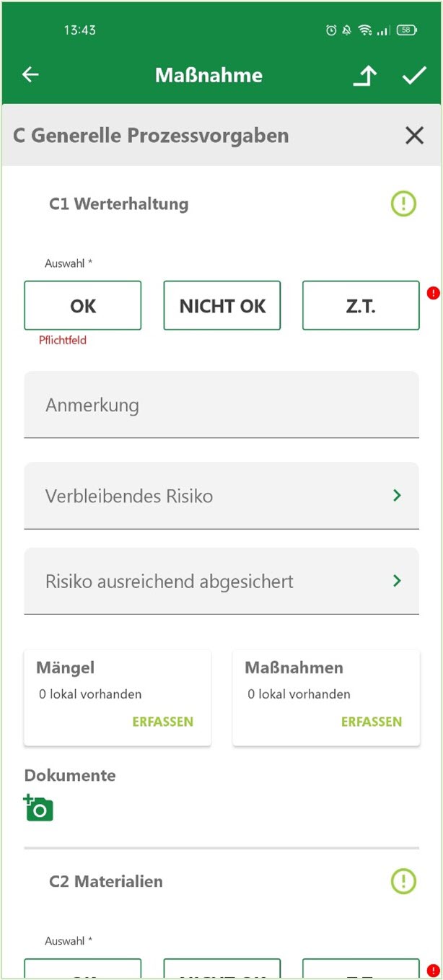Select Z.T. for C1 Werterhaltung

tap(361, 305)
